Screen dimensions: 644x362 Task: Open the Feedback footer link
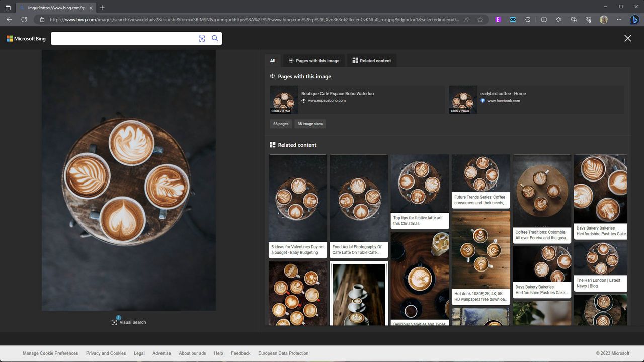[240, 353]
